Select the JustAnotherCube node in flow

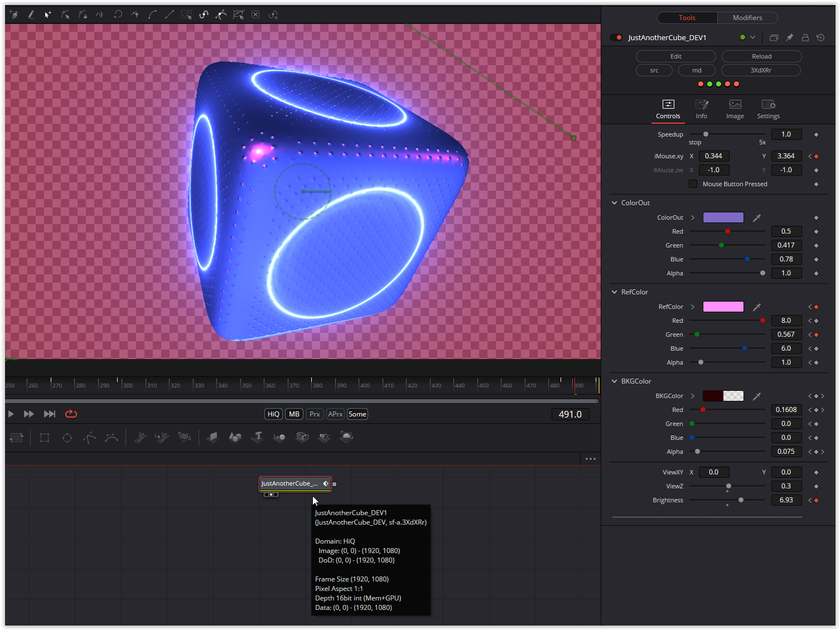(295, 484)
